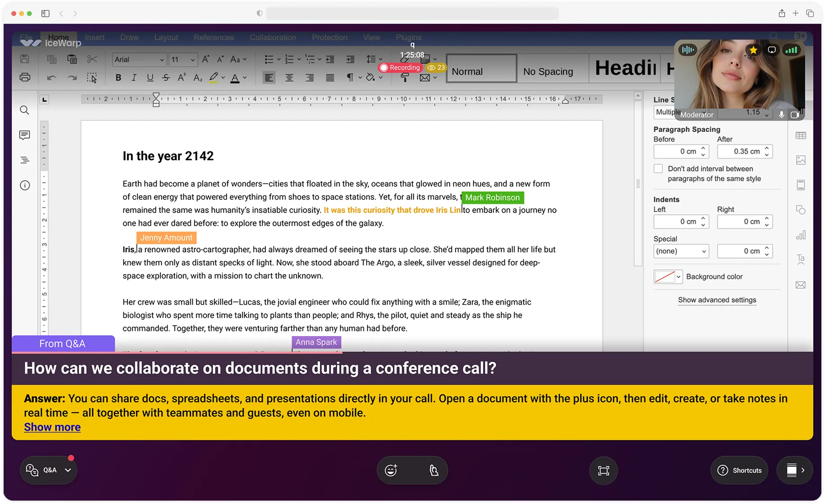Mute the moderator microphone
Image resolution: width=825 pixels, height=504 pixels.
tap(781, 115)
